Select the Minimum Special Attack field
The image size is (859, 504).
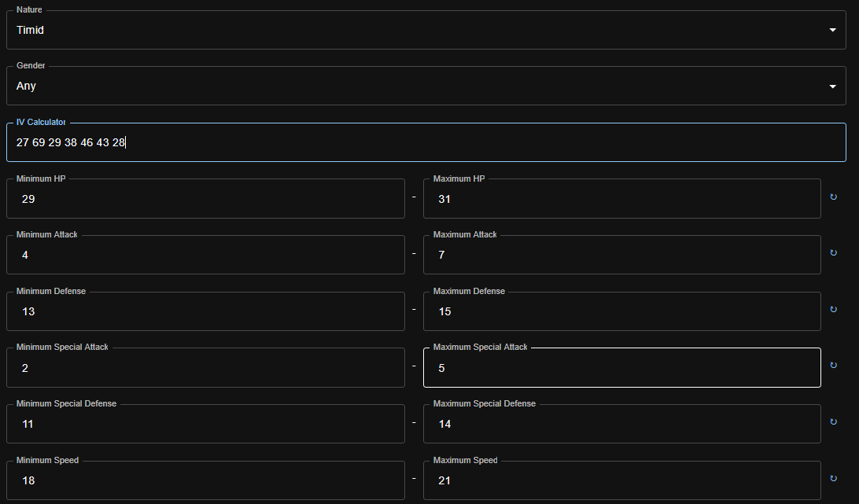click(205, 368)
